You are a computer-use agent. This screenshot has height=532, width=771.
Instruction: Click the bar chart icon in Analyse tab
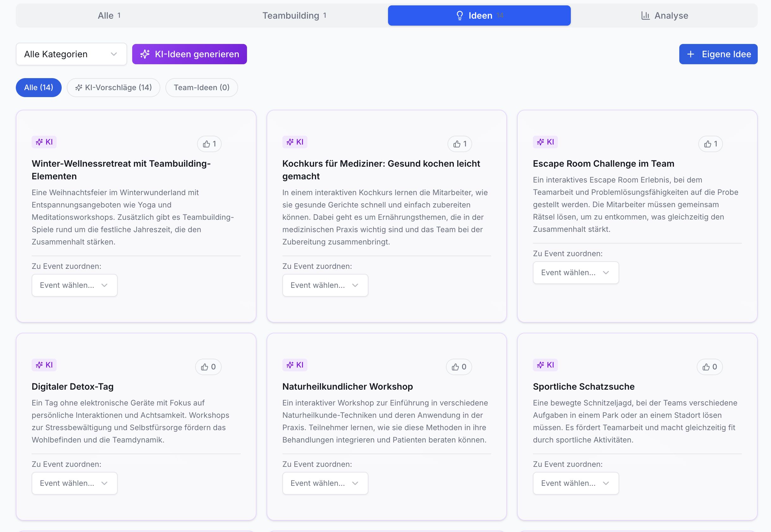[x=645, y=16]
